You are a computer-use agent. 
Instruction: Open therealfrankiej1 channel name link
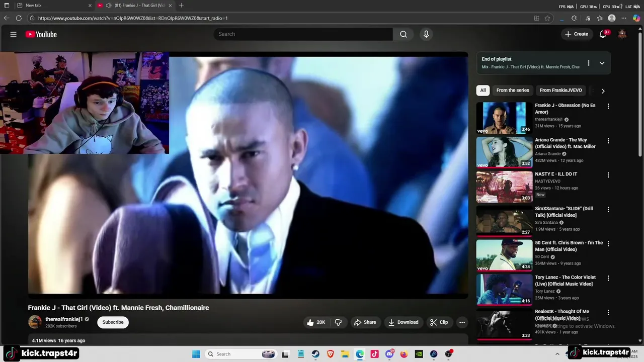pos(64,319)
